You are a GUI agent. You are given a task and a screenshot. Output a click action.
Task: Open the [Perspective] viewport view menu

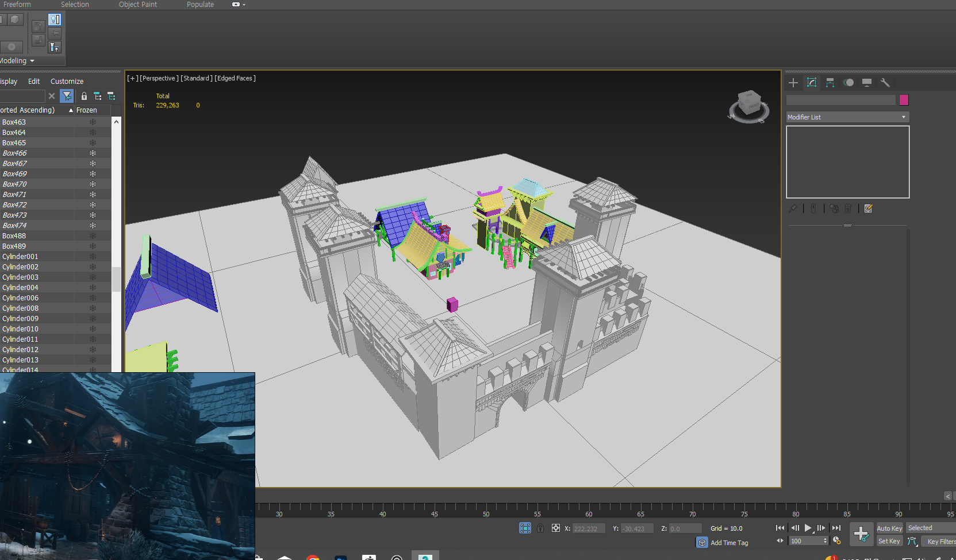(x=159, y=78)
